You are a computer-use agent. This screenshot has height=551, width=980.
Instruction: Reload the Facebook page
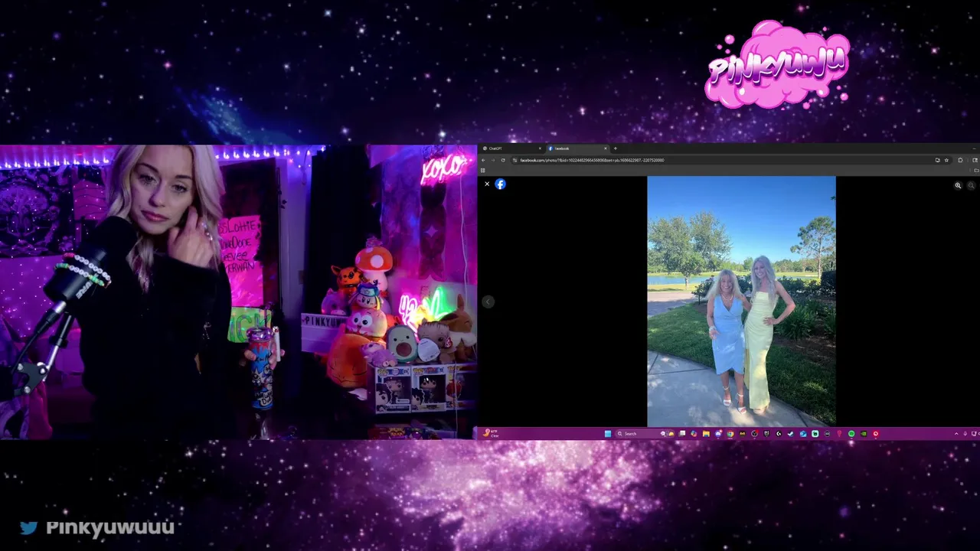click(x=503, y=160)
